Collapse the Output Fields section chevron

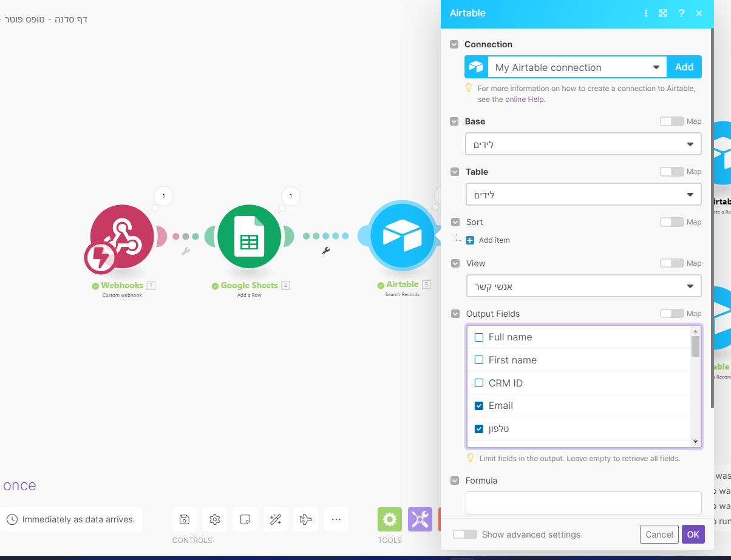[454, 314]
